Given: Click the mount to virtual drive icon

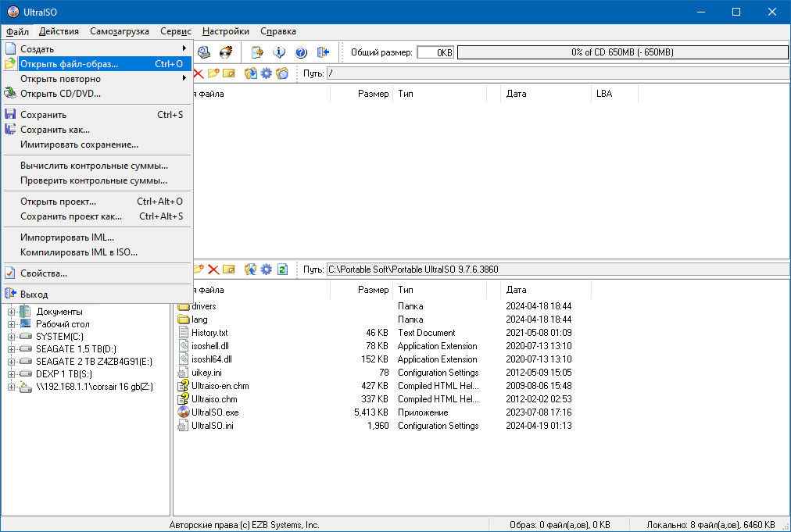Looking at the screenshot, I should pyautogui.click(x=205, y=52).
